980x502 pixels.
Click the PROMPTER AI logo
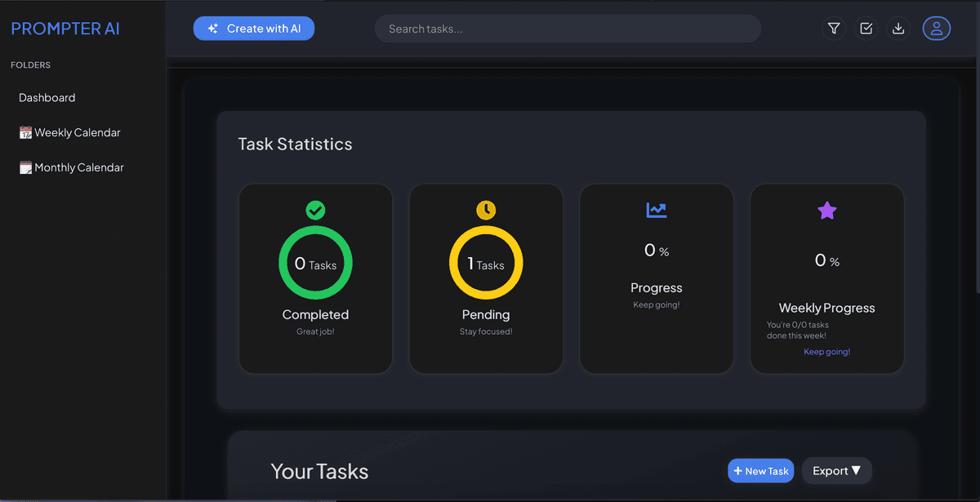(x=65, y=28)
